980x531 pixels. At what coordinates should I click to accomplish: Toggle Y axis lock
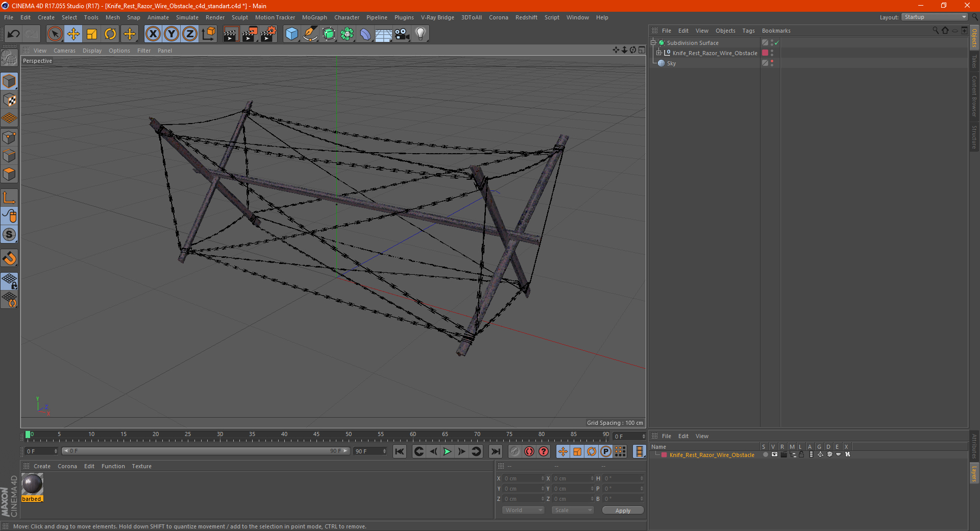(x=171, y=34)
